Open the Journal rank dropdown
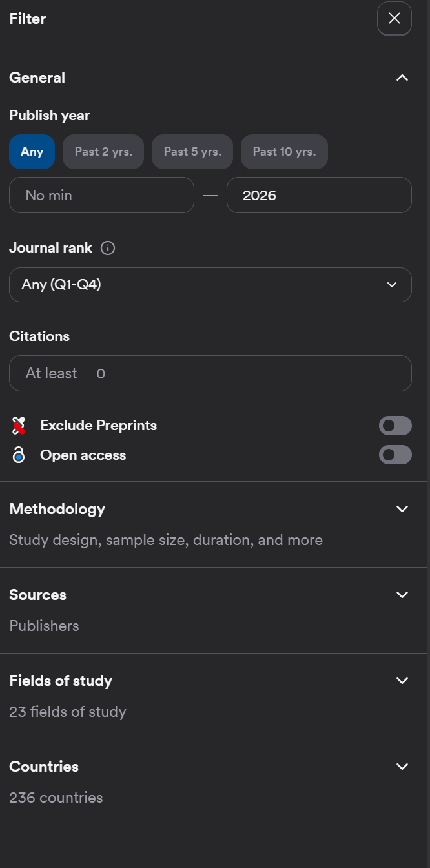430x868 pixels. tap(210, 285)
